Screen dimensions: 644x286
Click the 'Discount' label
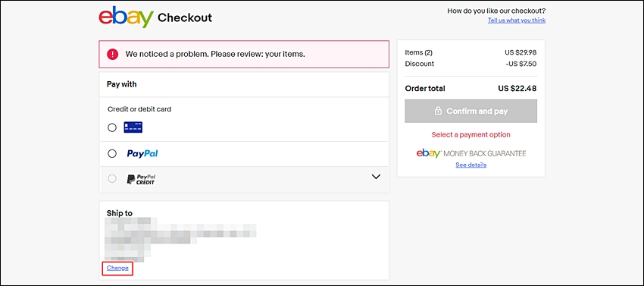[419, 64]
